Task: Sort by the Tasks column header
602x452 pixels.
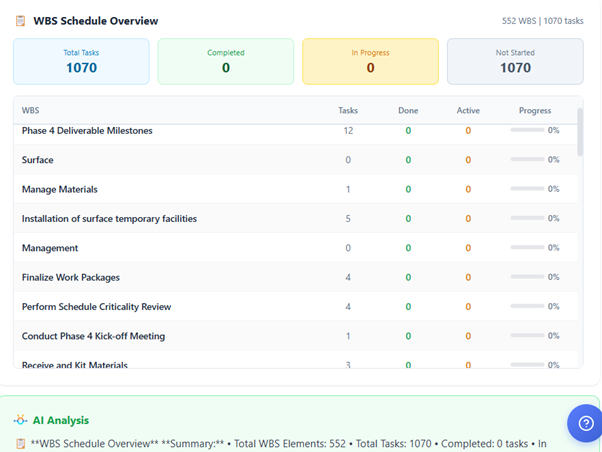Action: pyautogui.click(x=348, y=111)
